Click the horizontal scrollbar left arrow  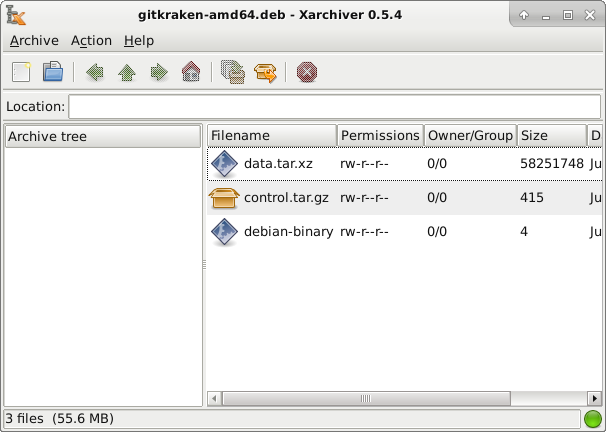[214, 398]
